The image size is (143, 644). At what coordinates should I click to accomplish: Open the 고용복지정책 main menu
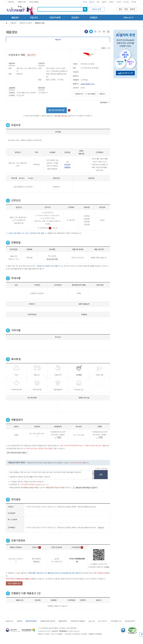55,18
